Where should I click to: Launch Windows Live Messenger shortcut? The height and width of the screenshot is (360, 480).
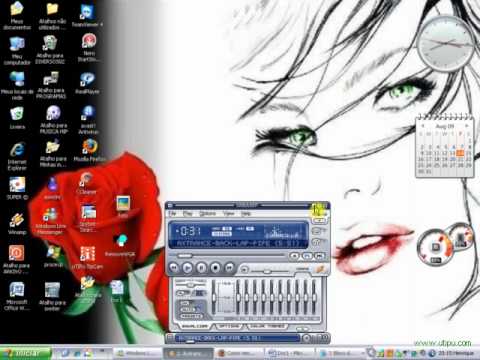tap(51, 221)
